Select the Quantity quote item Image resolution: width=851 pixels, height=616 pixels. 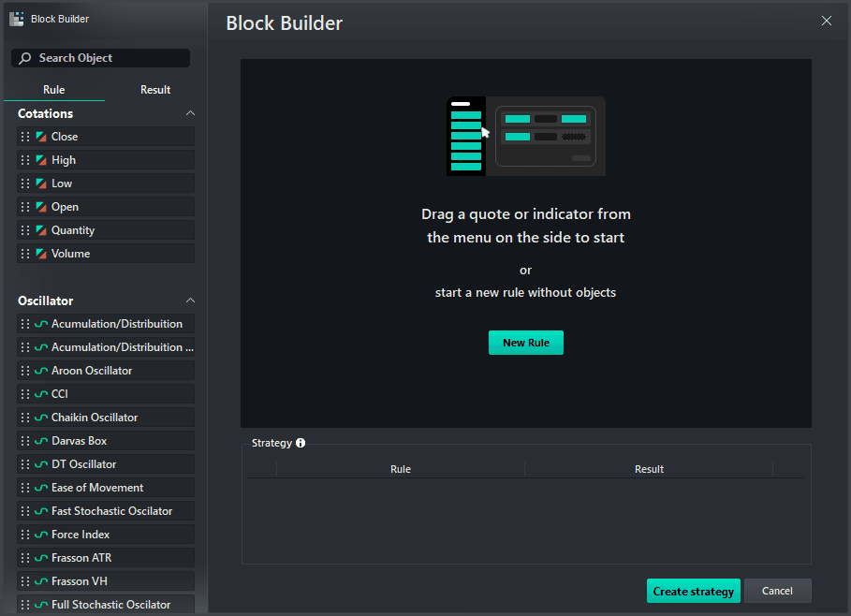[x=106, y=230]
